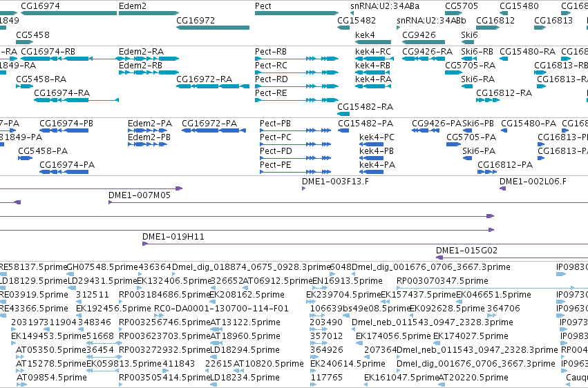Open the RP003070347.5prime EST label

(x=442, y=281)
